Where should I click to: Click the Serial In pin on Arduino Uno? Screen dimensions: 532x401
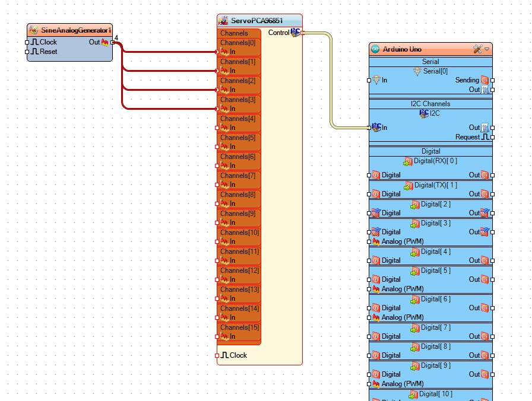[369, 80]
